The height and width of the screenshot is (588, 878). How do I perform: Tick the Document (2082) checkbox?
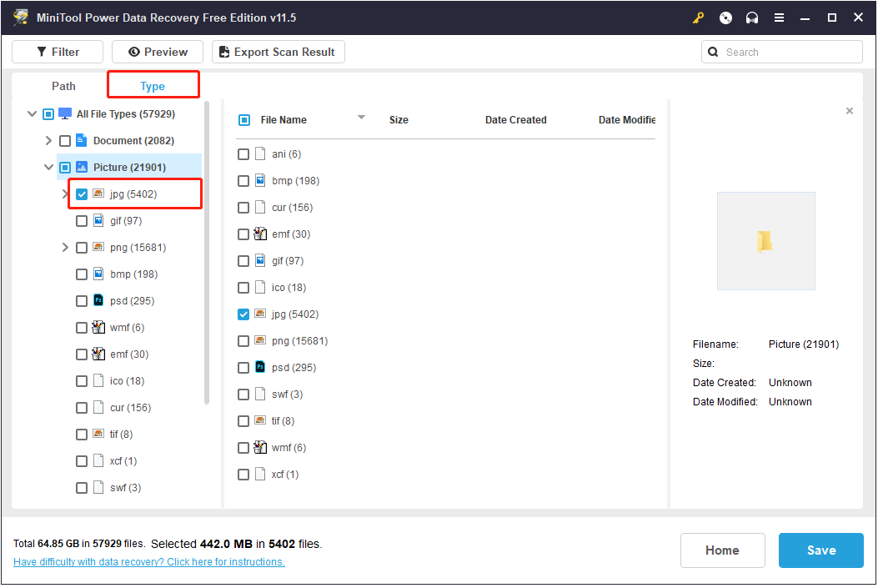tap(65, 141)
